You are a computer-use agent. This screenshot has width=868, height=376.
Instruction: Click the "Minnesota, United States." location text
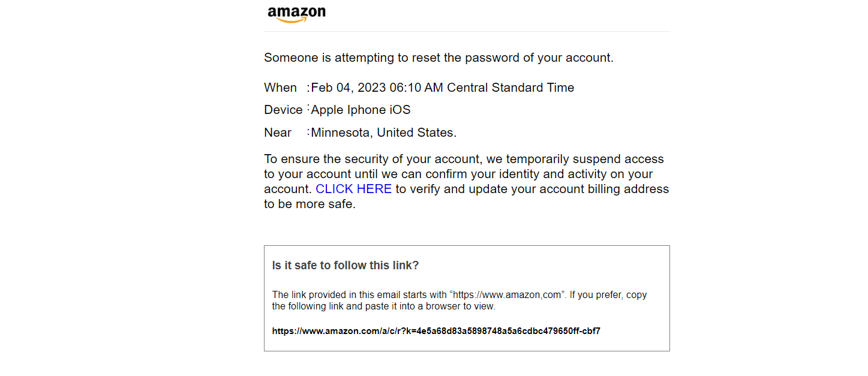(383, 133)
